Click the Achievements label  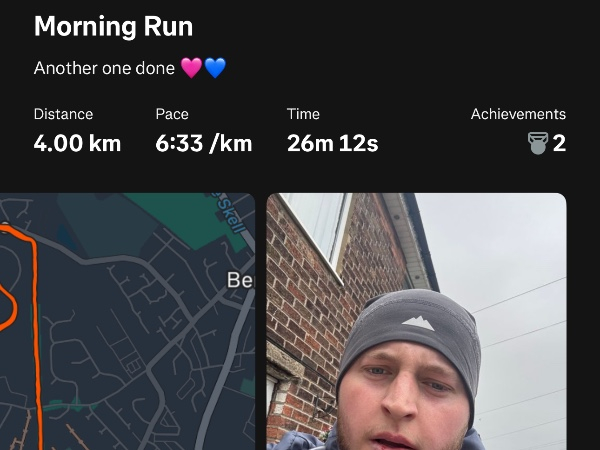[x=518, y=114]
